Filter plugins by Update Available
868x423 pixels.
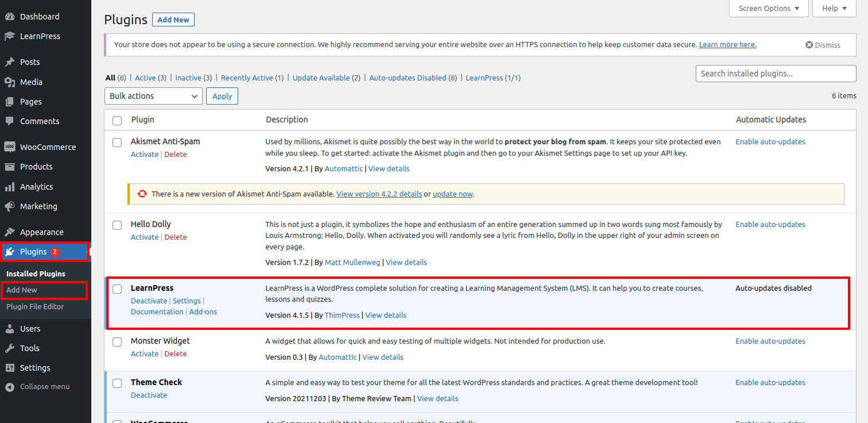[x=321, y=78]
